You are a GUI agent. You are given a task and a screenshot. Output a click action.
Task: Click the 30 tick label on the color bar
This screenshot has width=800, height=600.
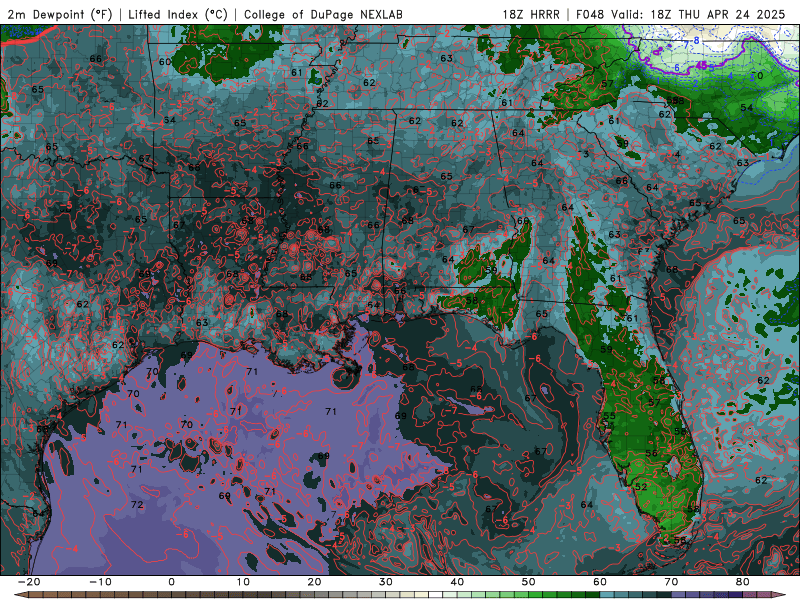386,582
